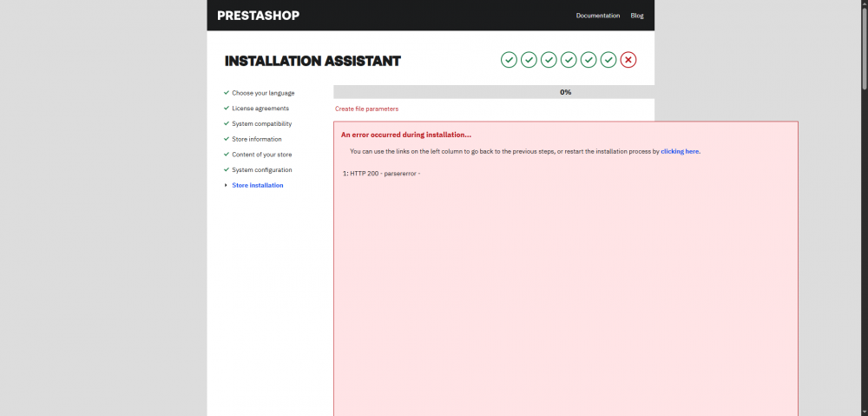
Task: Open Content of your store step
Action: pyautogui.click(x=262, y=155)
